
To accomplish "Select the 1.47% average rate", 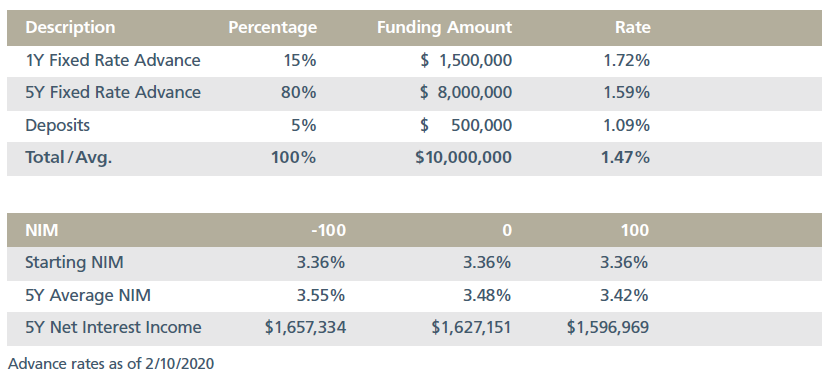I will [x=626, y=157].
